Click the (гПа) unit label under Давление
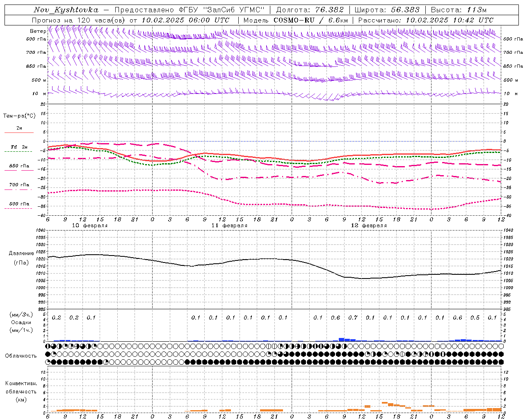Image resolution: width=525 pixels, height=420 pixels. 21,262
